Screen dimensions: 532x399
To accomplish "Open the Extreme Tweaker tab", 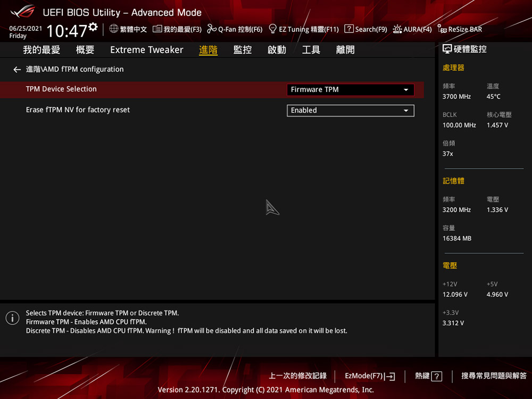I will [x=147, y=50].
